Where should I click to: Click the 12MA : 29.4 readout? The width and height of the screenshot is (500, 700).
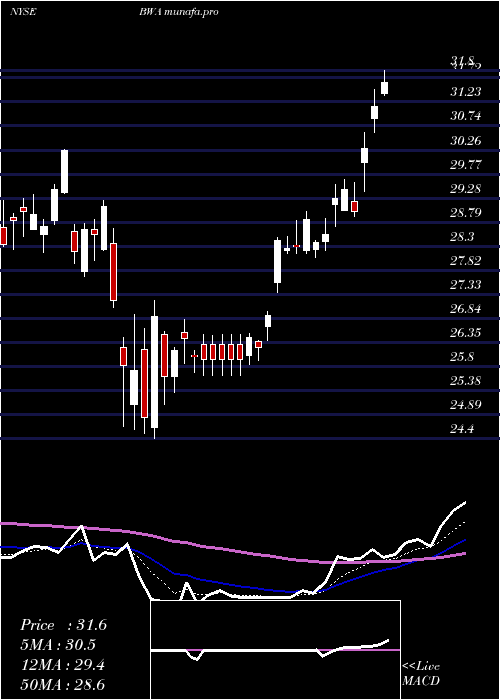click(x=62, y=665)
